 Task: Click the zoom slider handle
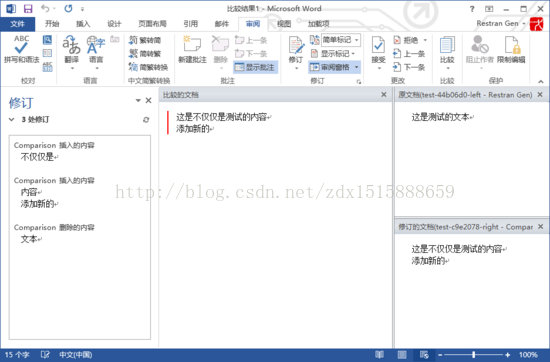(x=474, y=355)
